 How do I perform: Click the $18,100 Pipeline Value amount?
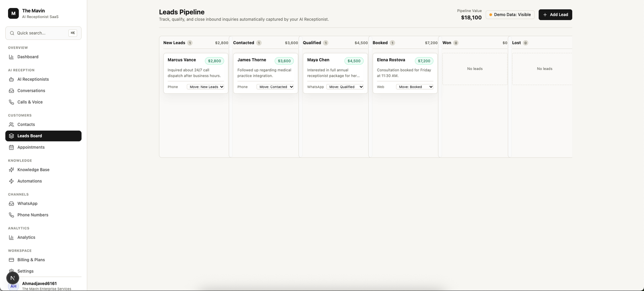pos(471,18)
